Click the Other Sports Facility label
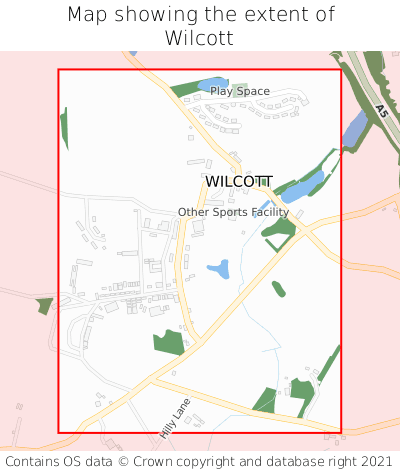 pyautogui.click(x=233, y=212)
